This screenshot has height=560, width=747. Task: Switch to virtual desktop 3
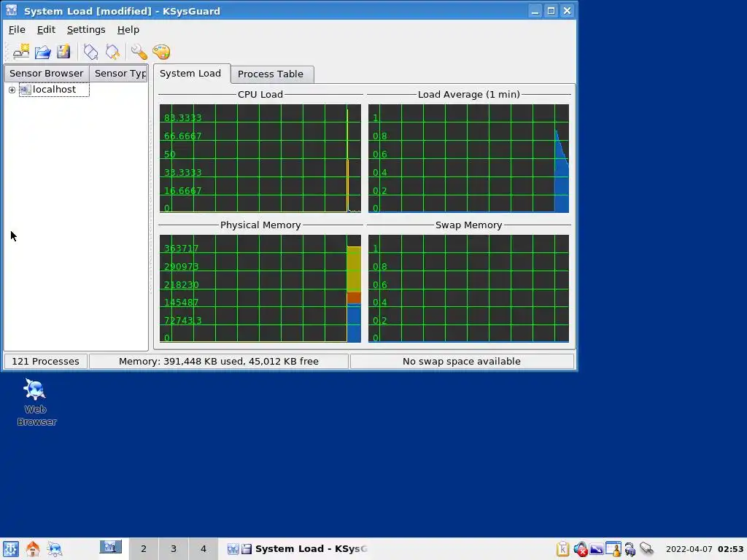tap(174, 548)
